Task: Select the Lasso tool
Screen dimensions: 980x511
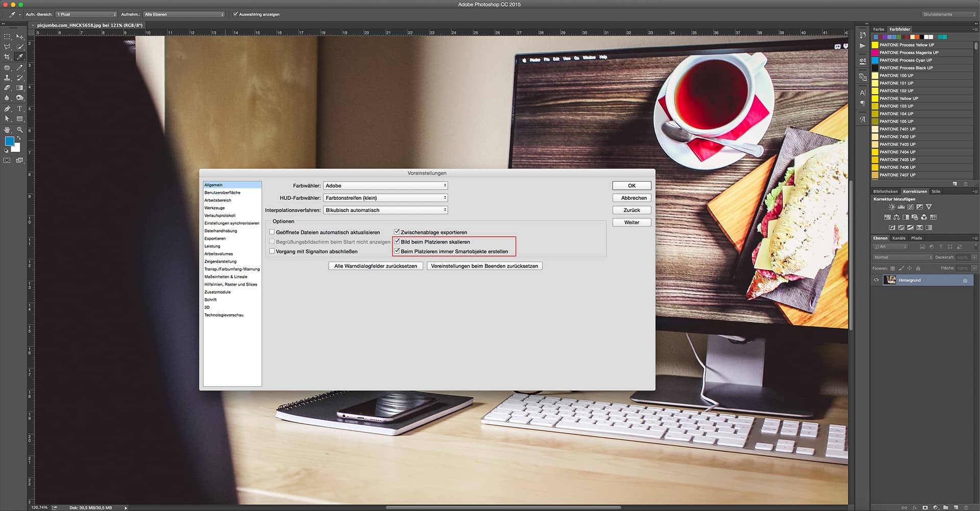Action: click(x=7, y=46)
